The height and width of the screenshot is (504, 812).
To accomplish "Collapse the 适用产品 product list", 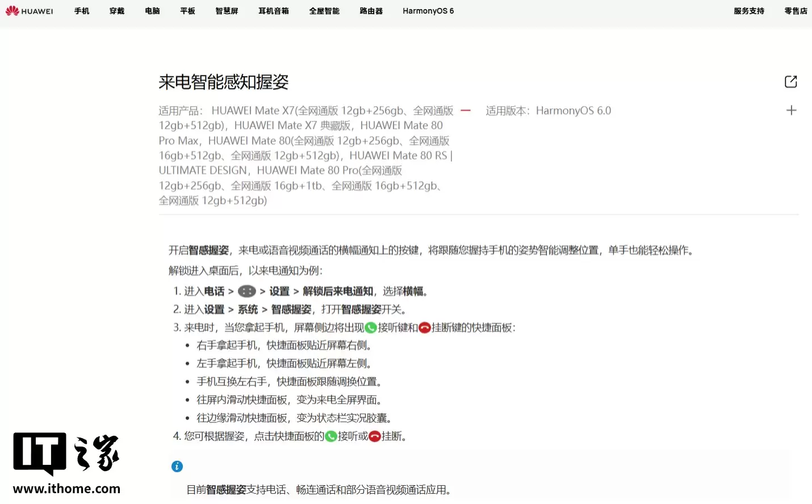I will pos(465,110).
